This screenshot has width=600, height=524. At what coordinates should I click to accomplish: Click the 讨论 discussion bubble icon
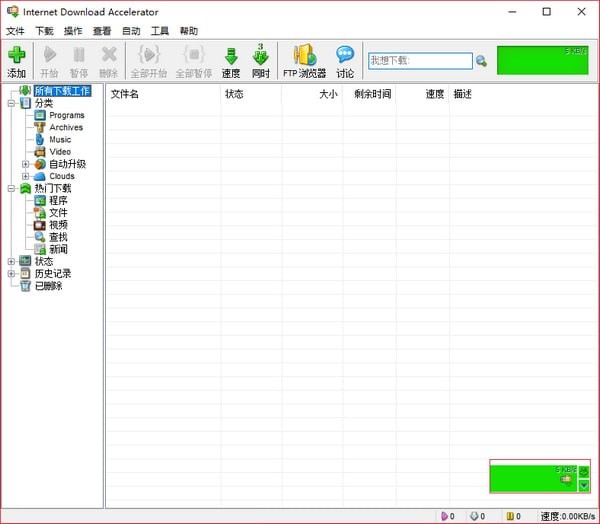(345, 60)
